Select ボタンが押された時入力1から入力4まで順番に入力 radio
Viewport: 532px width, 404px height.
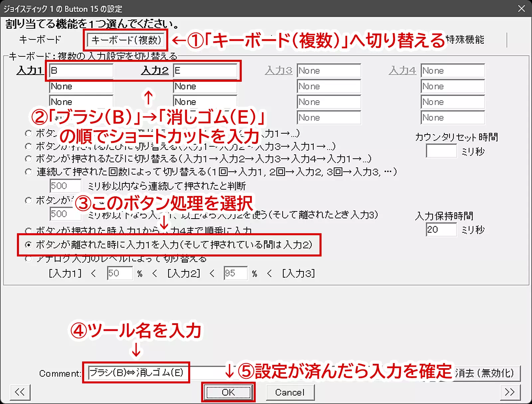pos(29,231)
